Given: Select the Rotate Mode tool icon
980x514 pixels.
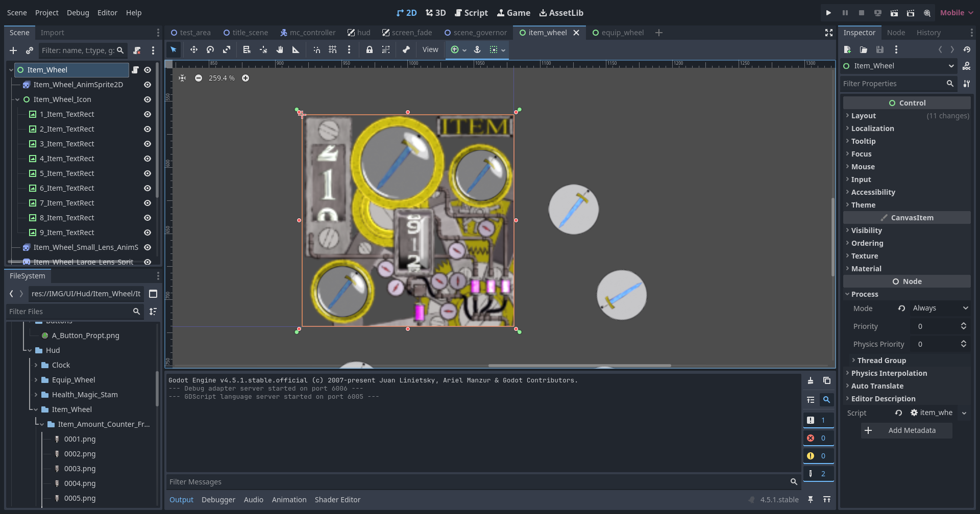Looking at the screenshot, I should point(210,49).
